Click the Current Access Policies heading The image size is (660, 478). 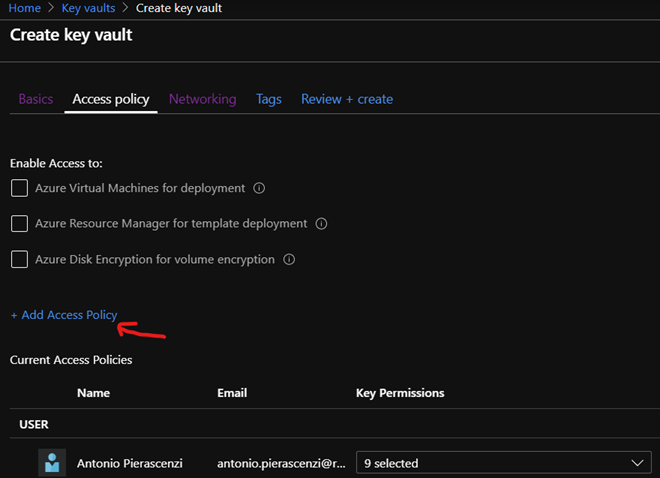click(x=71, y=360)
